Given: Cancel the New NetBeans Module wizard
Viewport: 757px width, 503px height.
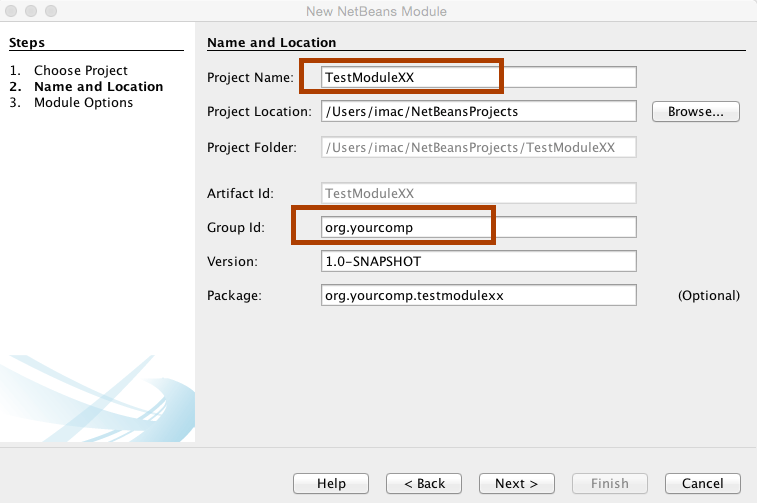Looking at the screenshot, I should (x=702, y=483).
